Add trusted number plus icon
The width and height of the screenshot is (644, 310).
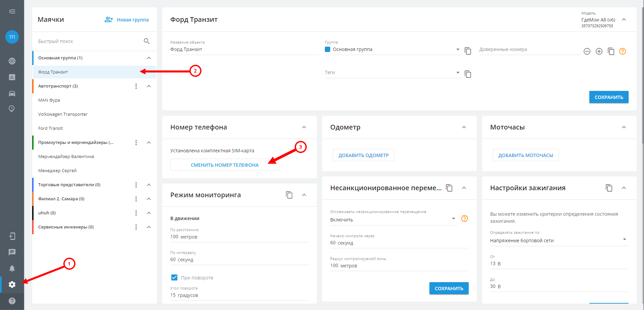coord(599,51)
